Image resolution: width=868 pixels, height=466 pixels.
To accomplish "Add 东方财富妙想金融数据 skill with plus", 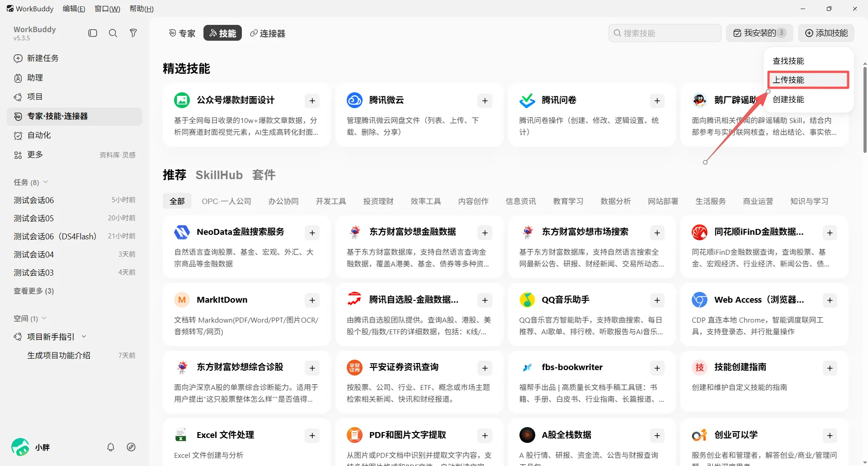I will pyautogui.click(x=485, y=233).
